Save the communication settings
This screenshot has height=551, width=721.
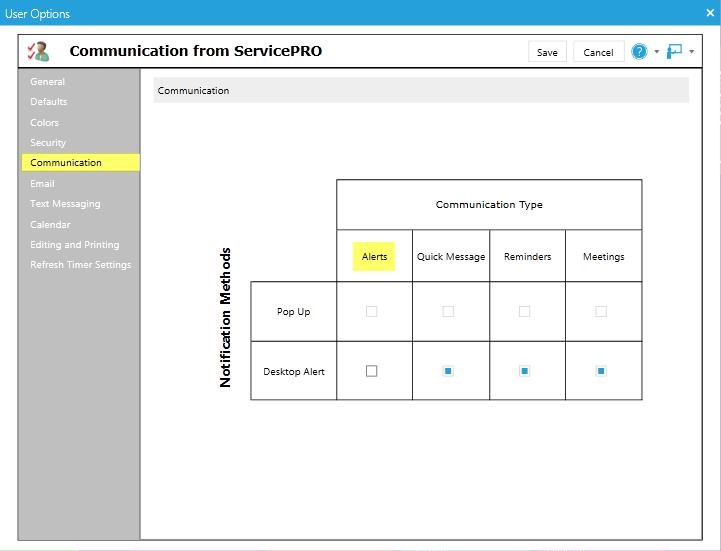[x=547, y=52]
